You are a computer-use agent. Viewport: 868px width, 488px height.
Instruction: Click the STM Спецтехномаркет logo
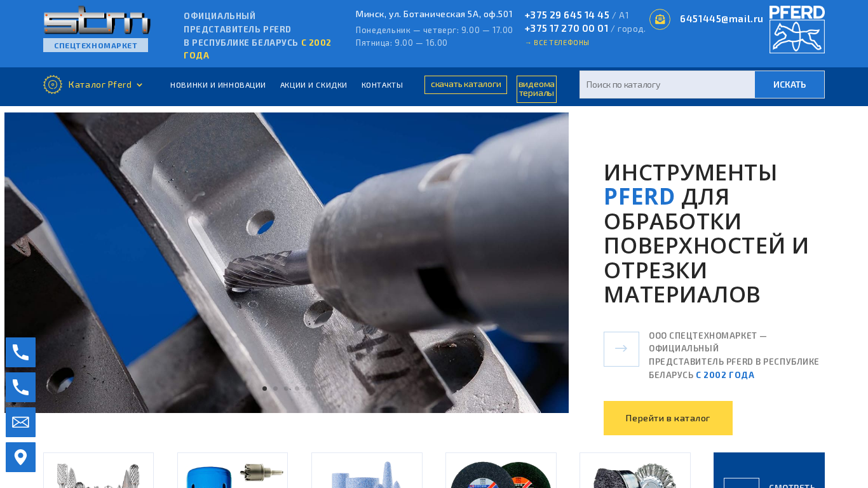(x=97, y=29)
